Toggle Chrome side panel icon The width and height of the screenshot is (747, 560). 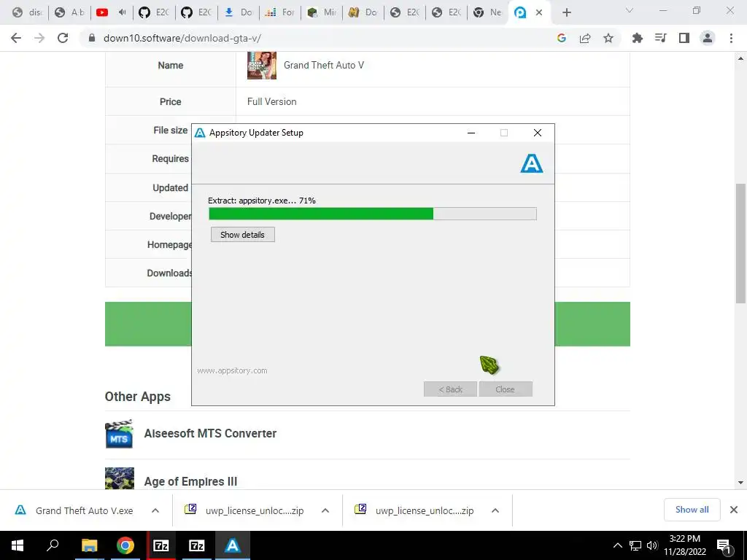(684, 38)
